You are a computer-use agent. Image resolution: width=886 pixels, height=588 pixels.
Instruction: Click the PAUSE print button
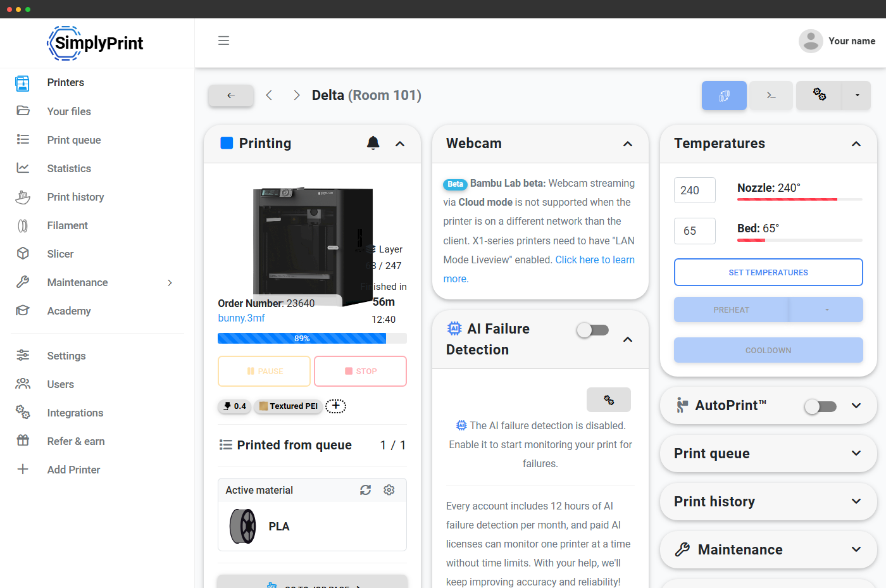[x=265, y=371]
